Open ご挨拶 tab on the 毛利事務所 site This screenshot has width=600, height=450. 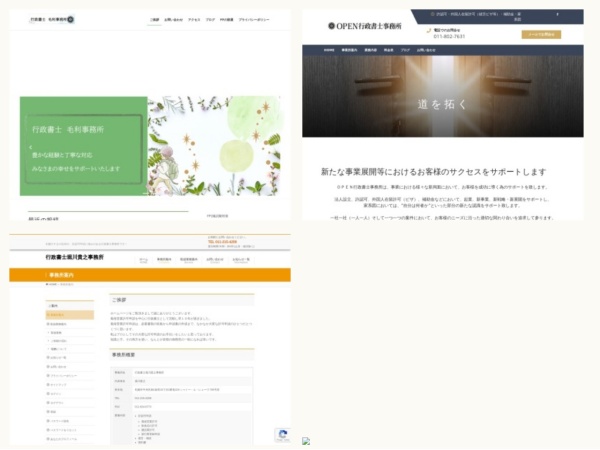pos(154,20)
